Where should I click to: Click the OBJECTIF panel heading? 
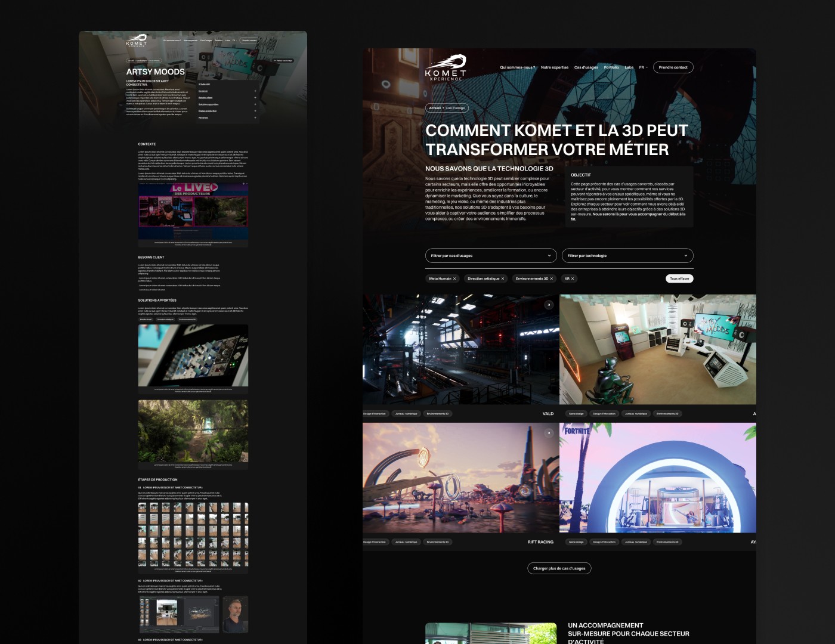[x=581, y=175]
